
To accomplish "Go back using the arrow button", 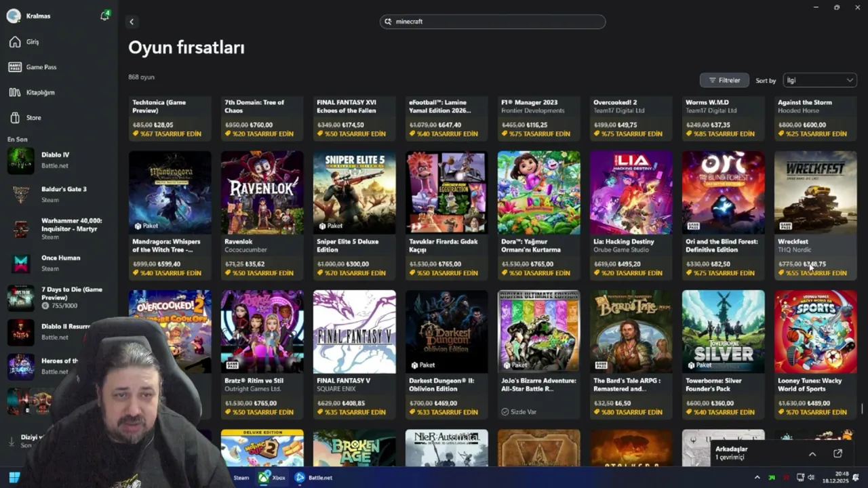I will pos(132,22).
